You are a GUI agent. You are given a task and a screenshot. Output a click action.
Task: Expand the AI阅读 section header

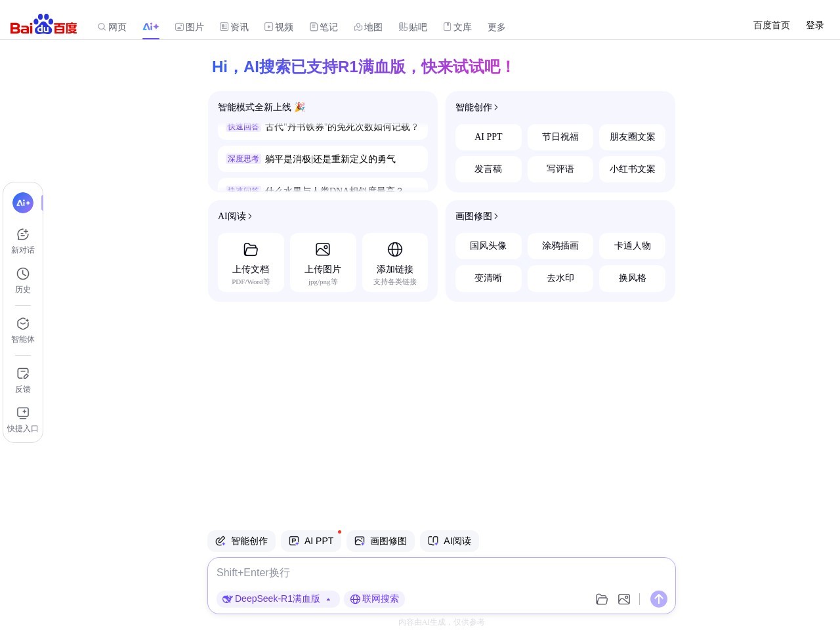(234, 216)
